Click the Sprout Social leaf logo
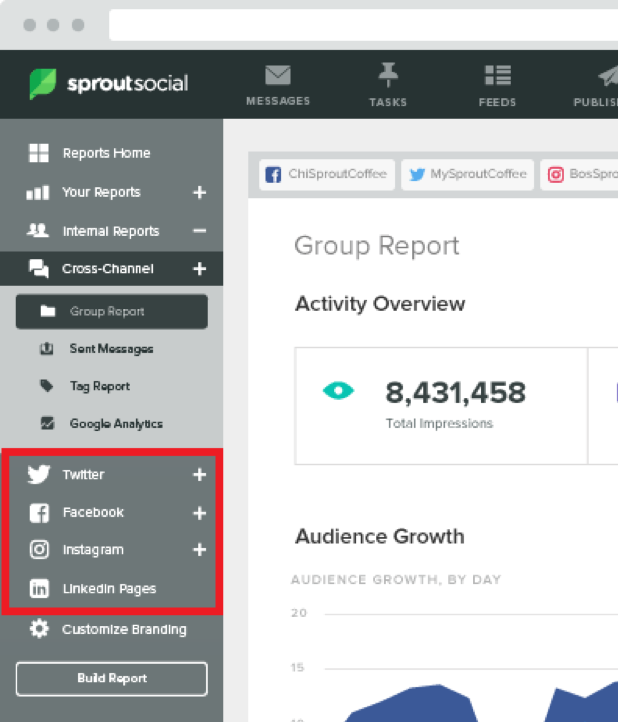The image size is (618, 722). (43, 84)
